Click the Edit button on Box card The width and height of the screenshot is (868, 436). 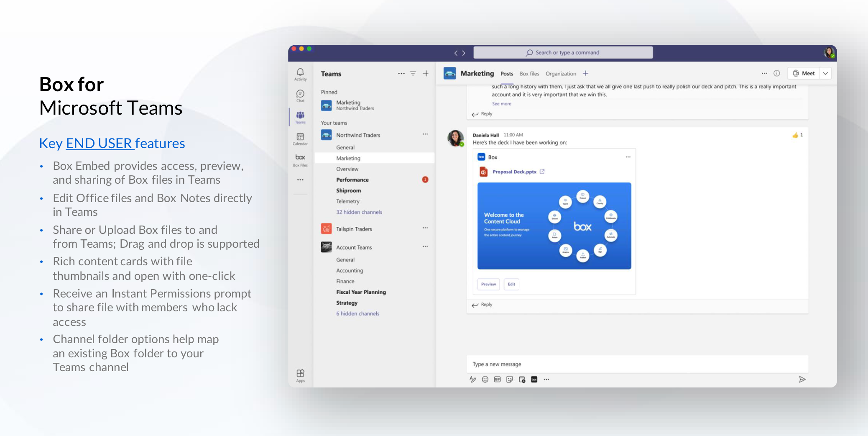(x=511, y=284)
